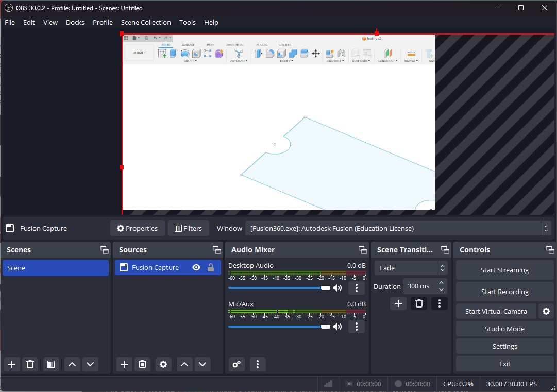Delete scene transition with trash icon
The image size is (557, 392).
pyautogui.click(x=419, y=303)
